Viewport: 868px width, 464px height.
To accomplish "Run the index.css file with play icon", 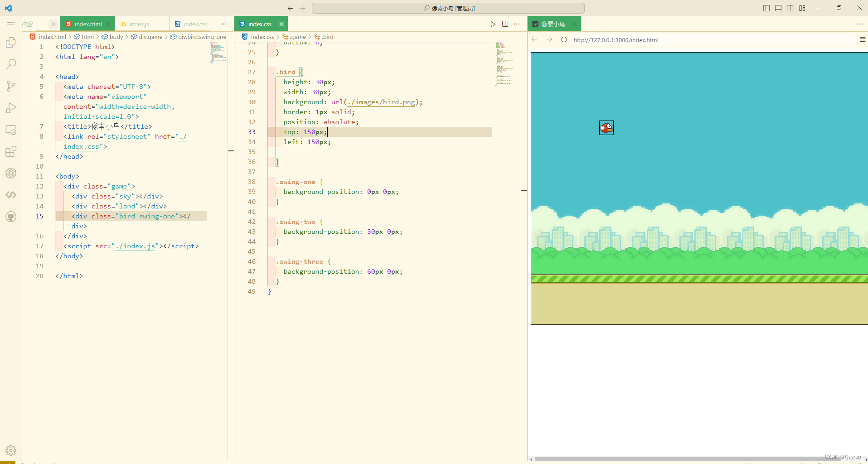I will tap(493, 24).
